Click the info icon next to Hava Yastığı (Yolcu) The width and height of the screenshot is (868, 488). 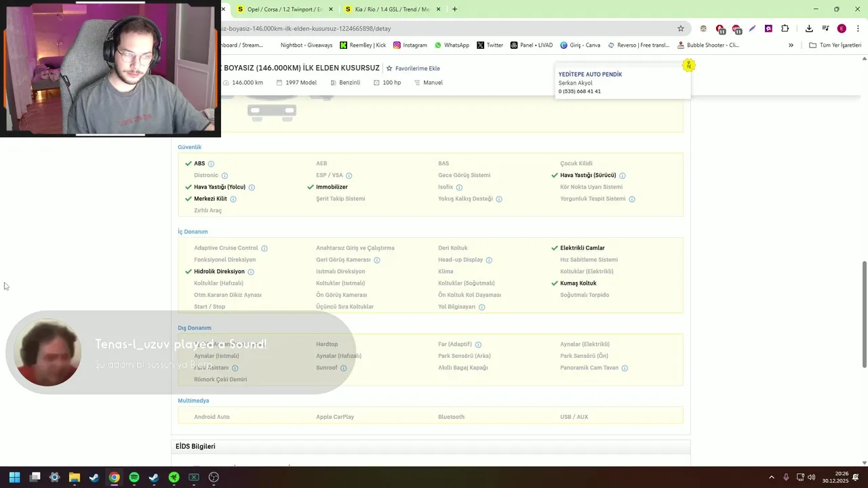tap(252, 187)
